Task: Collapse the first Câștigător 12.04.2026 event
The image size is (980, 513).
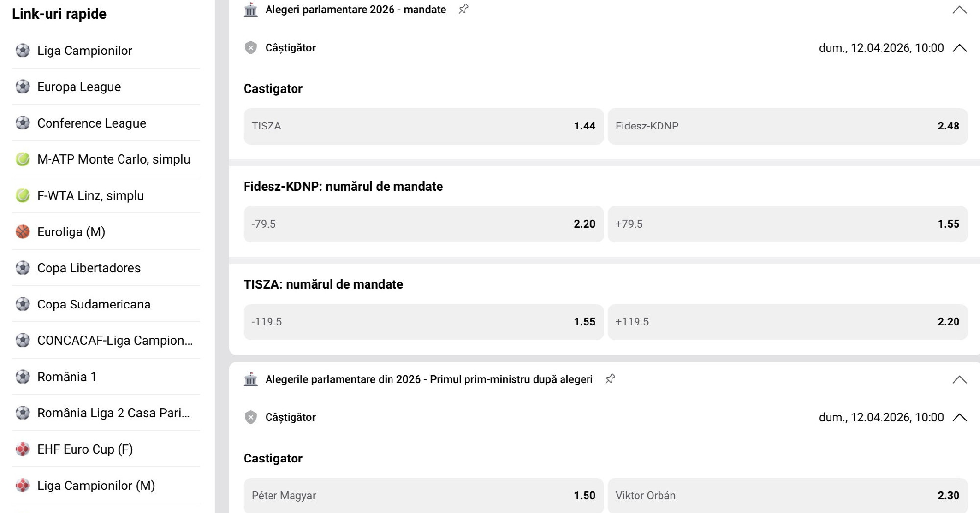Action: click(x=959, y=48)
